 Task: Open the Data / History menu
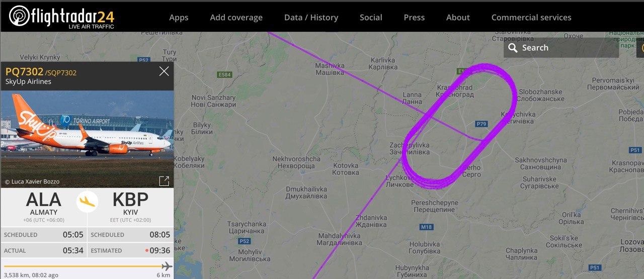coord(311,18)
